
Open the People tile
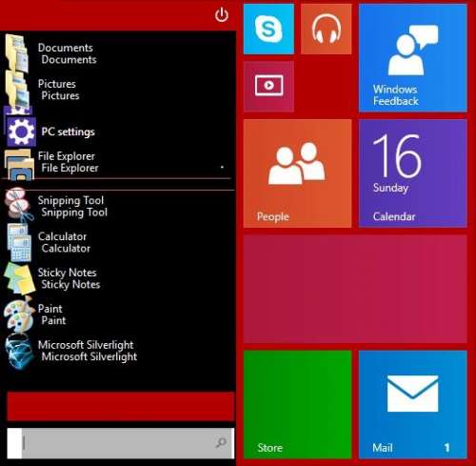tap(298, 173)
